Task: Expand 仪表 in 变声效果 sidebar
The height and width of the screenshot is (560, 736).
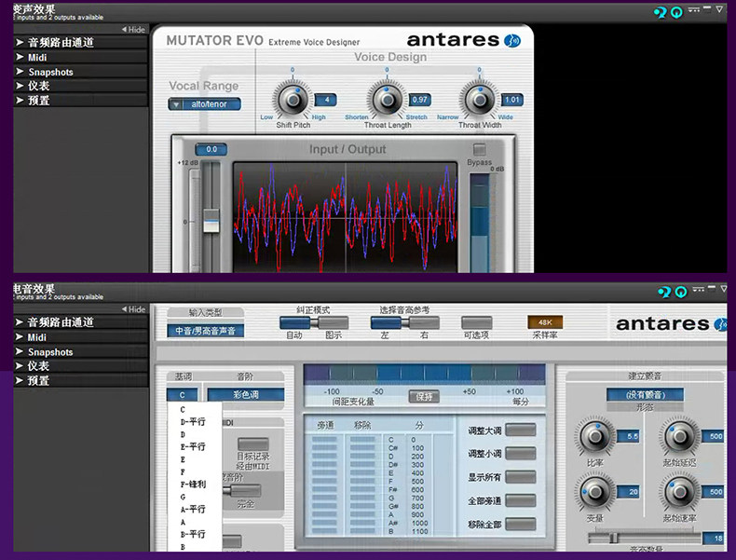Action: [80, 86]
